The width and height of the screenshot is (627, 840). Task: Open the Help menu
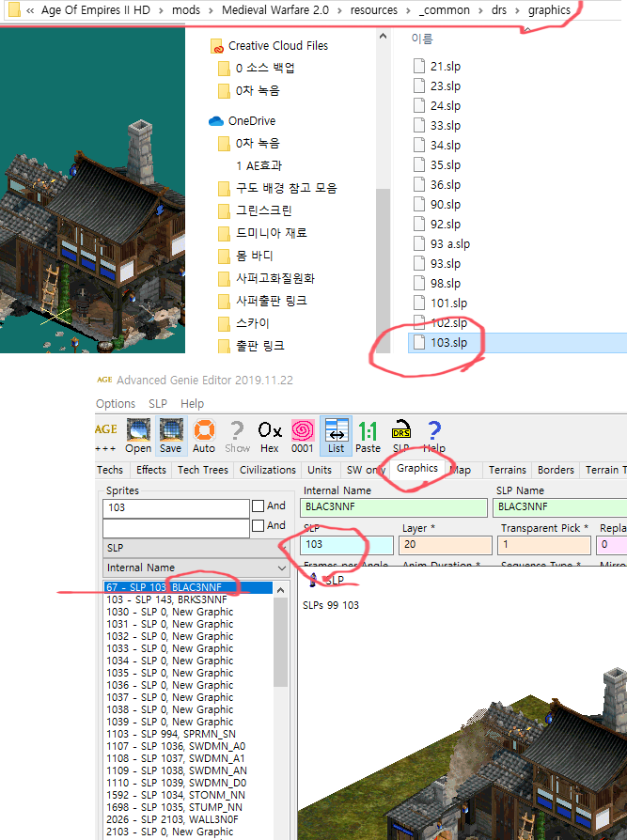(192, 404)
